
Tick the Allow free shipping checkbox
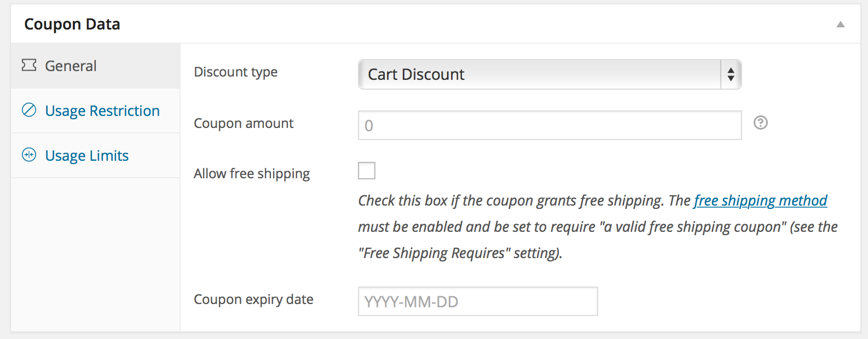click(x=367, y=171)
